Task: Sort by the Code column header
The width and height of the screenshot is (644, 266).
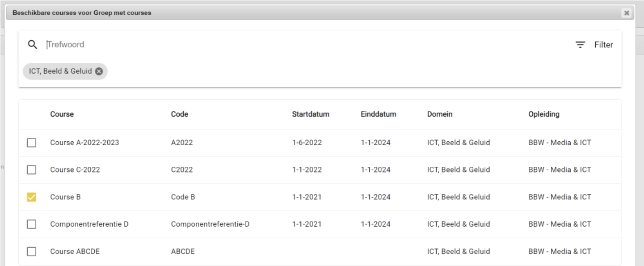Action: 179,114
